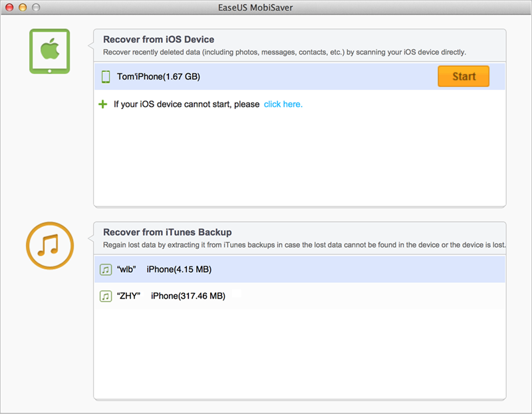Image resolution: width=532 pixels, height=414 pixels.
Task: Close the EaseUS MobiSaver window
Action: tap(9, 7)
